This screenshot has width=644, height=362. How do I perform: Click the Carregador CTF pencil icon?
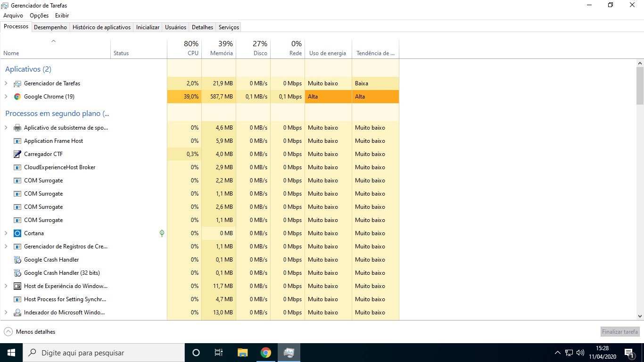point(17,154)
